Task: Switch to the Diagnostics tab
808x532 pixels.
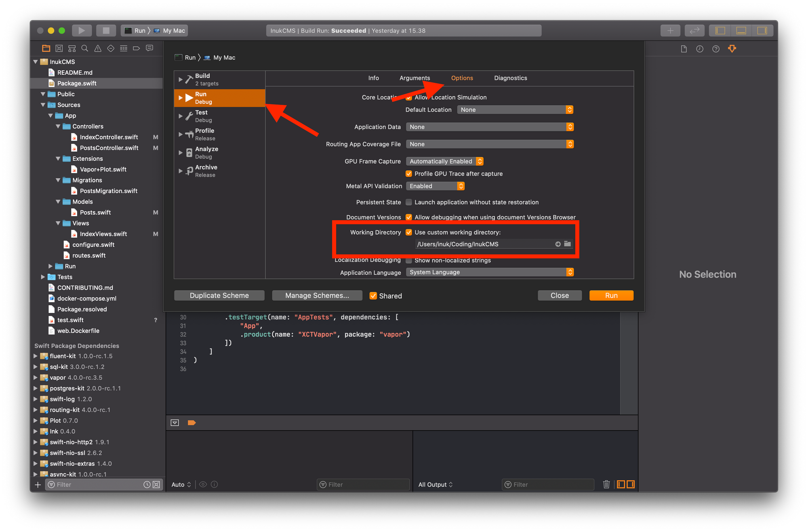Action: coord(510,78)
